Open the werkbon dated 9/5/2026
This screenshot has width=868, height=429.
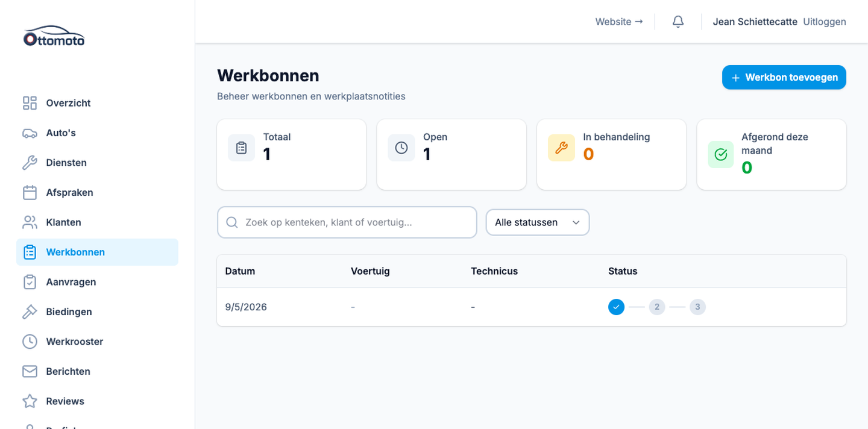[532, 307]
